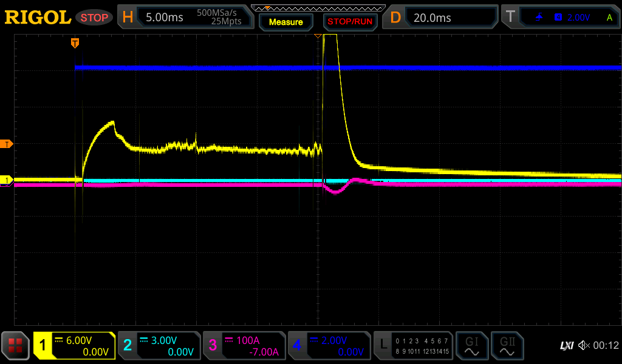Screen dimensions: 622x364
Task: Open the red function navigation grid icon
Action: coord(16,346)
